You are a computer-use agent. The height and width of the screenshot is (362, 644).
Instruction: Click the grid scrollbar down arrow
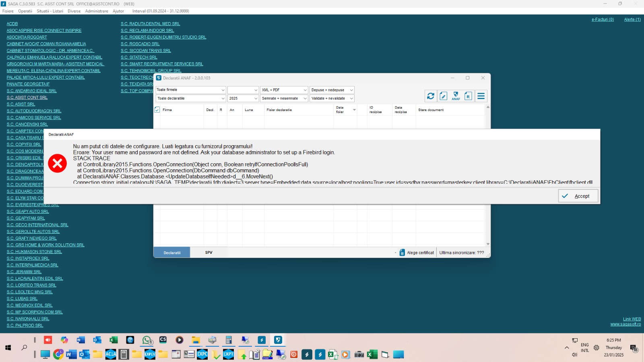[x=488, y=244]
